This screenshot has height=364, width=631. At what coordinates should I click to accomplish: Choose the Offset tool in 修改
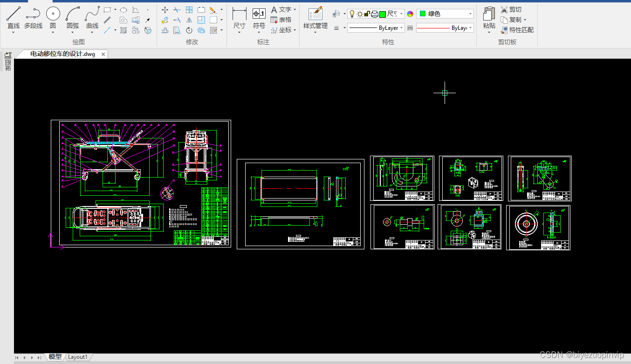pyautogui.click(x=165, y=30)
